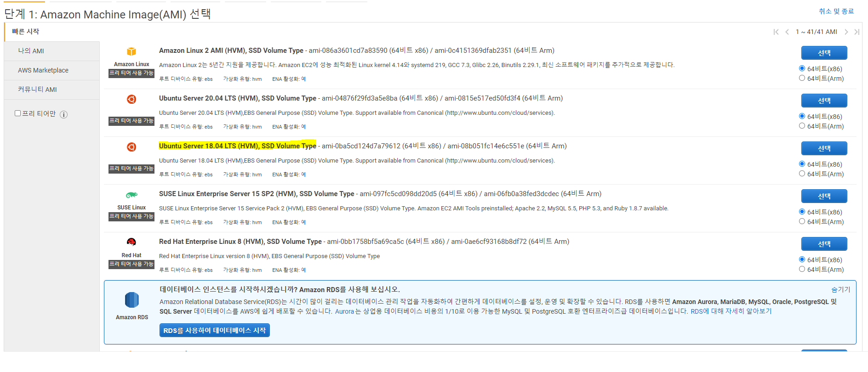This screenshot has width=868, height=372.
Task: Open the 커뮤니티 AMI tab
Action: (52, 90)
